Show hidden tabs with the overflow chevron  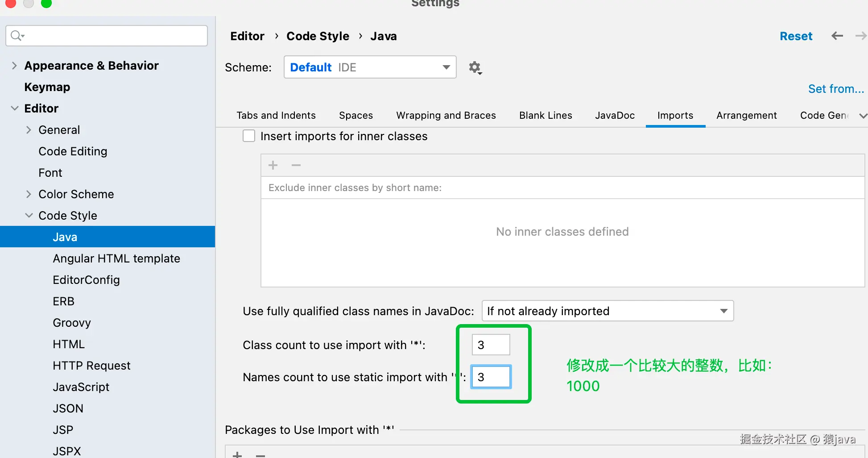863,116
